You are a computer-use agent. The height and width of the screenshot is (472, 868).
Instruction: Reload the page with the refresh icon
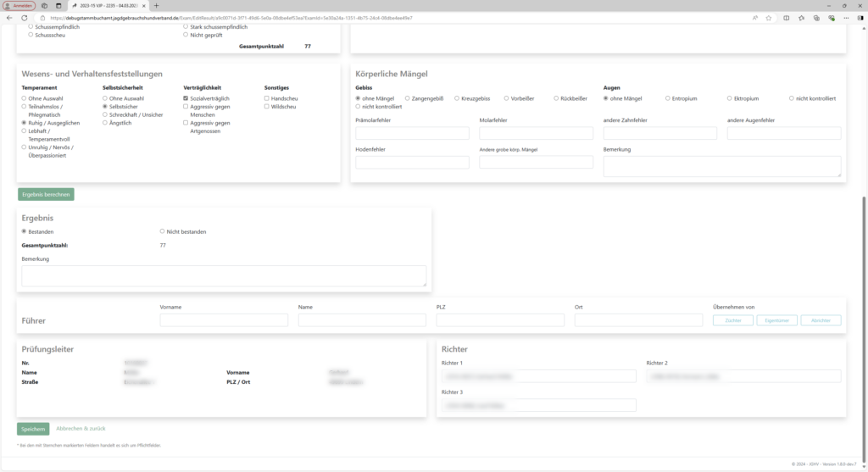coord(25,18)
